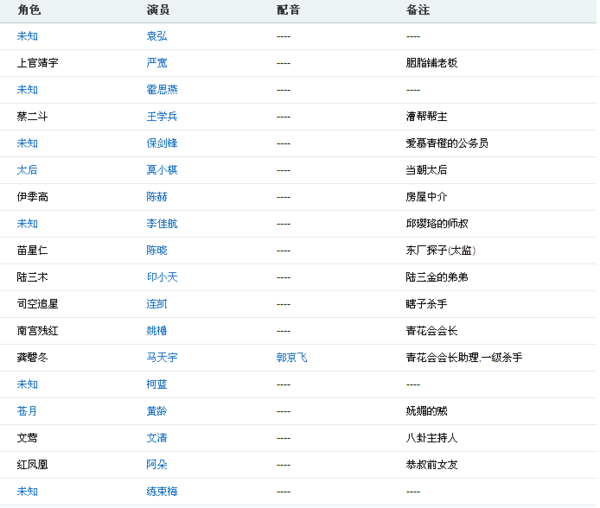Image resolution: width=600 pixels, height=508 pixels.
Task: Click the 演员 column header
Action: pos(158,10)
